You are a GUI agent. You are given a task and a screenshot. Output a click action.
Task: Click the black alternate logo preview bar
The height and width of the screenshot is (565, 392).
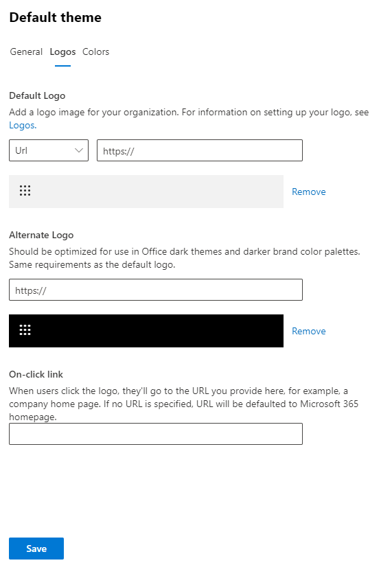tap(146, 331)
